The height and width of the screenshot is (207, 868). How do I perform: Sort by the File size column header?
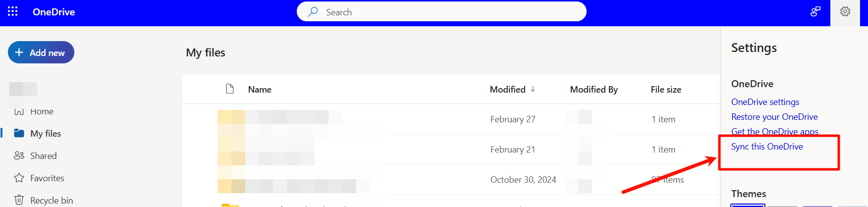coord(666,90)
